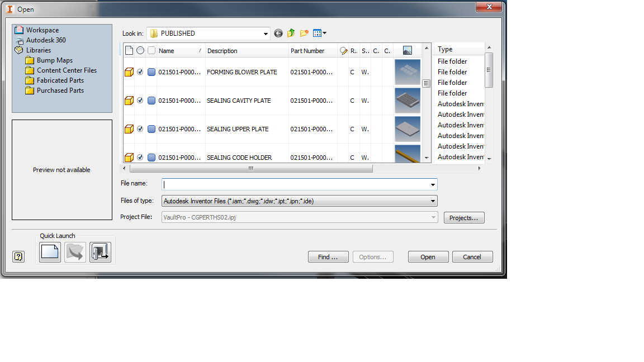Click the horizontal scroll right arrow
Screen dimensions: 644x362
tap(479, 168)
